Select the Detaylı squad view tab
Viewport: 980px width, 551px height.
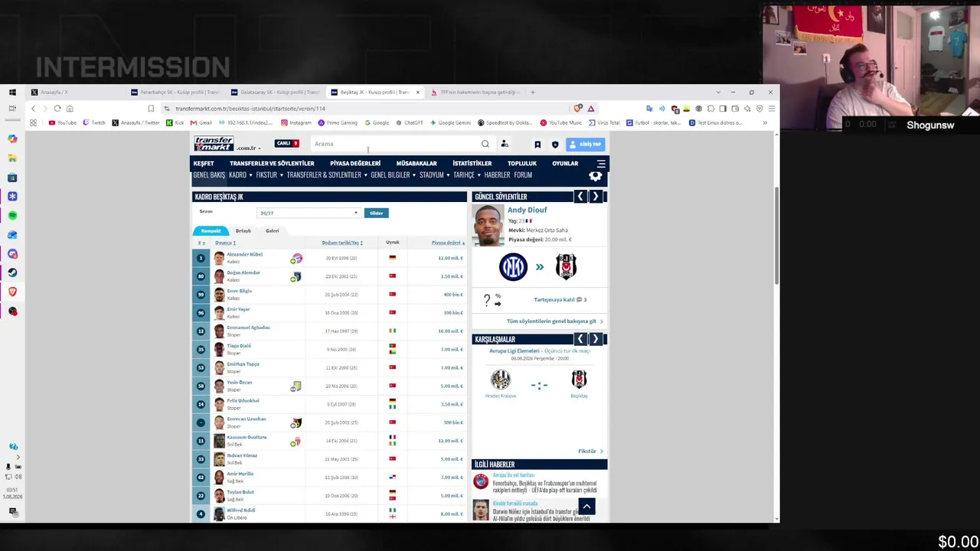243,230
